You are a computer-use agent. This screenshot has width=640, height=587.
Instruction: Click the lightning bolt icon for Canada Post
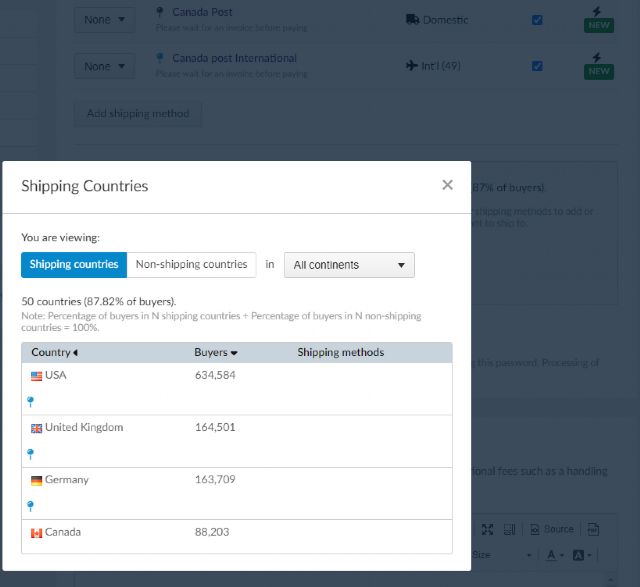tap(597, 11)
